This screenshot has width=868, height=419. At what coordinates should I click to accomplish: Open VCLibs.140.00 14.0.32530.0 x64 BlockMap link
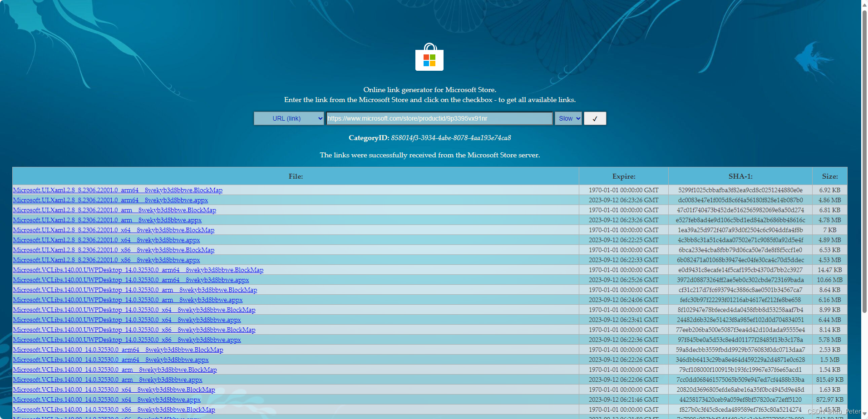pyautogui.click(x=114, y=390)
